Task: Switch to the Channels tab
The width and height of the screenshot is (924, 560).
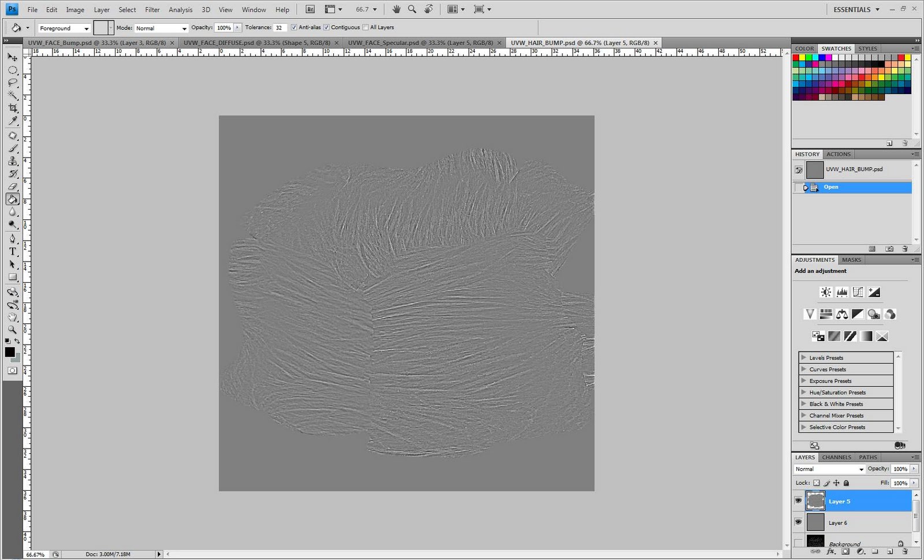Action: pos(836,457)
